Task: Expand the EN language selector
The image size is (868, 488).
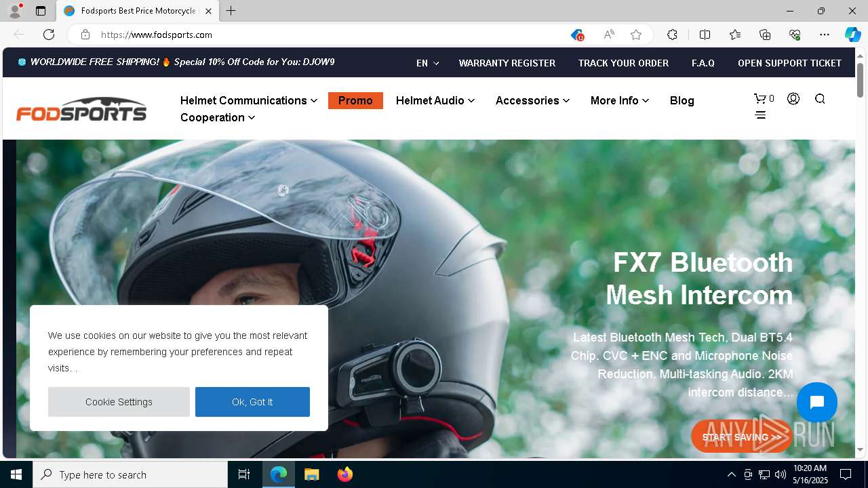Action: (x=427, y=63)
